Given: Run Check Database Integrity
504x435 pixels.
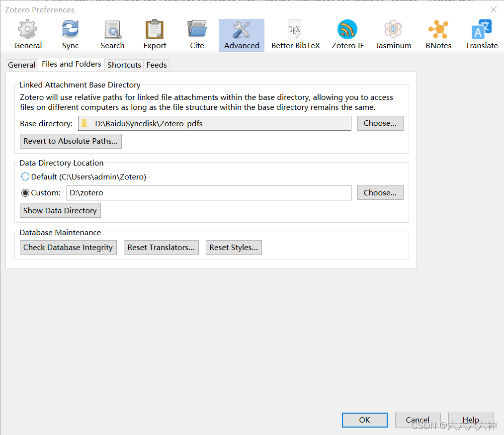Looking at the screenshot, I should [68, 248].
